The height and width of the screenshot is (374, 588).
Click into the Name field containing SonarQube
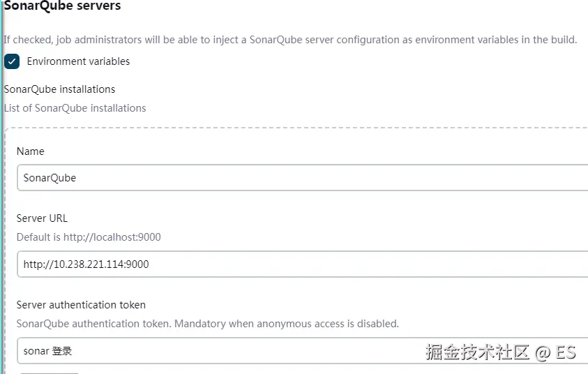[300, 178]
